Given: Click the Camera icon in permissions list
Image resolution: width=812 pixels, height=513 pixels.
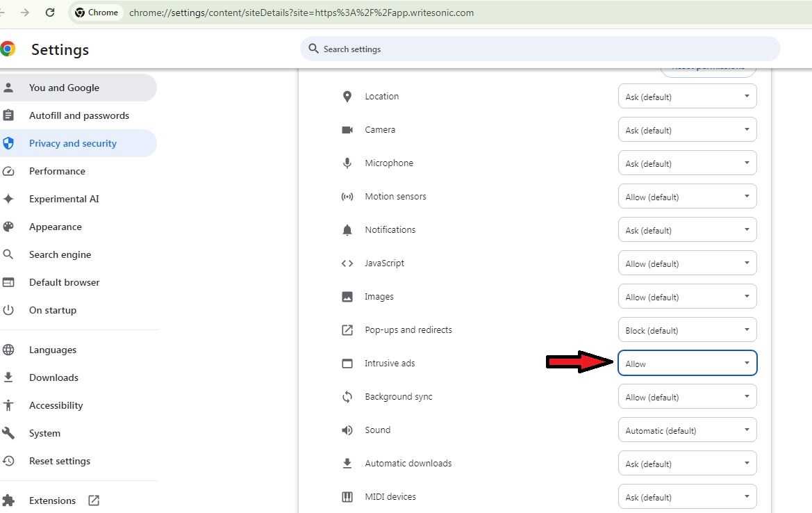Looking at the screenshot, I should (347, 130).
